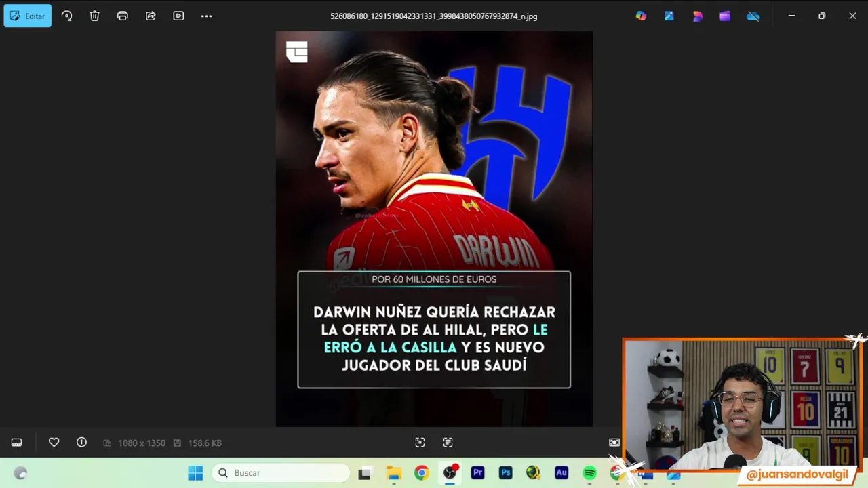Open Microsoft Designer icon in title bar

point(697,16)
